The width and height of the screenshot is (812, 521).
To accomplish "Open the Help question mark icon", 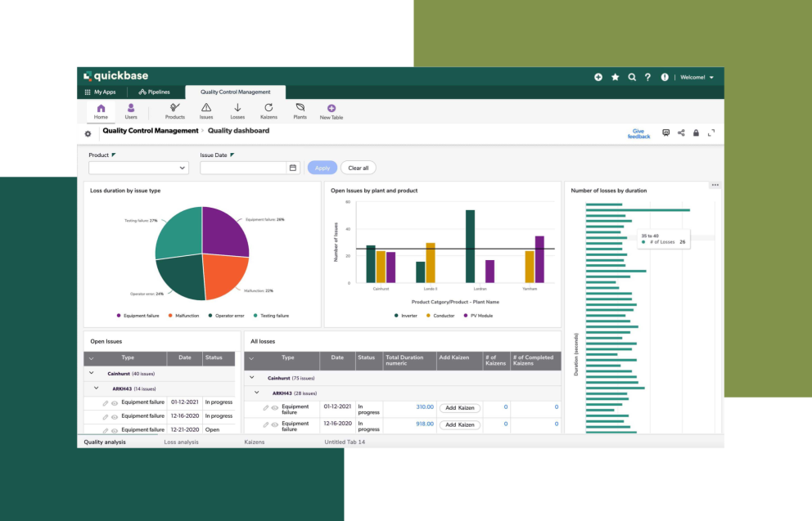I will coord(647,77).
